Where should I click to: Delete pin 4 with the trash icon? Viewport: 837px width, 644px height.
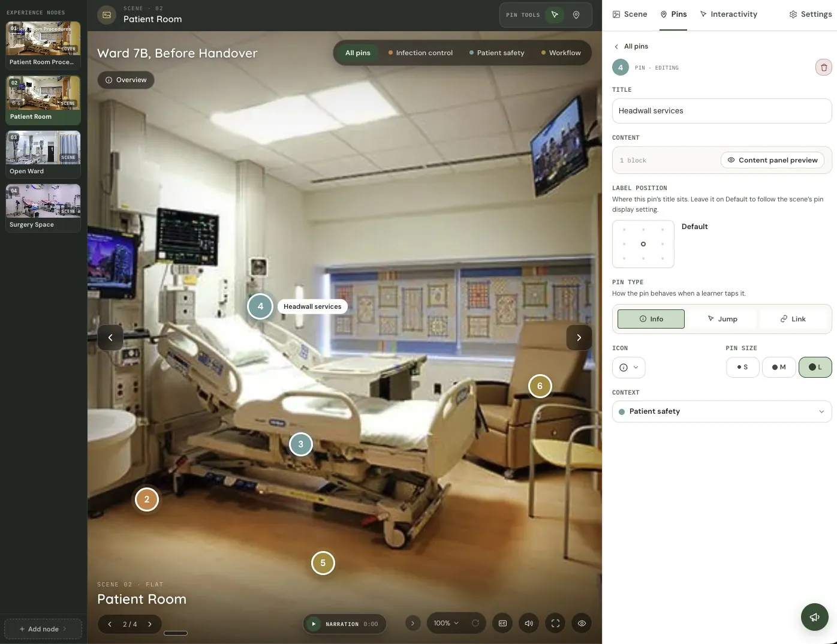[x=823, y=67]
